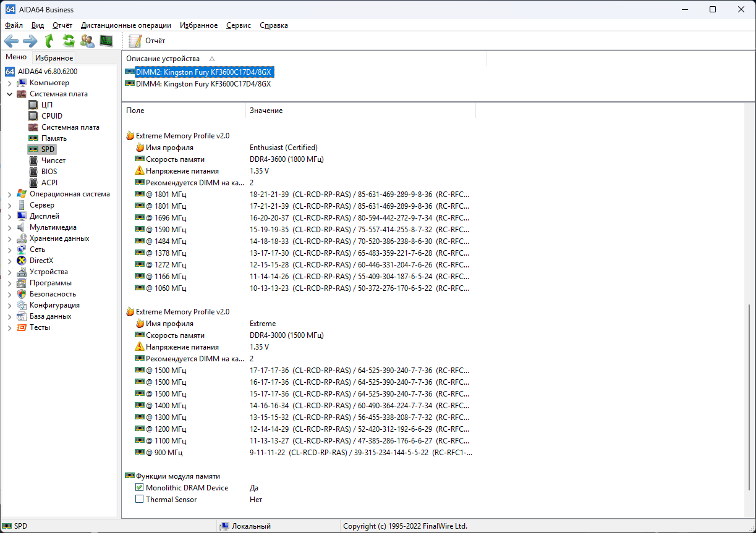Expand the Операционная система node

tap(9, 194)
